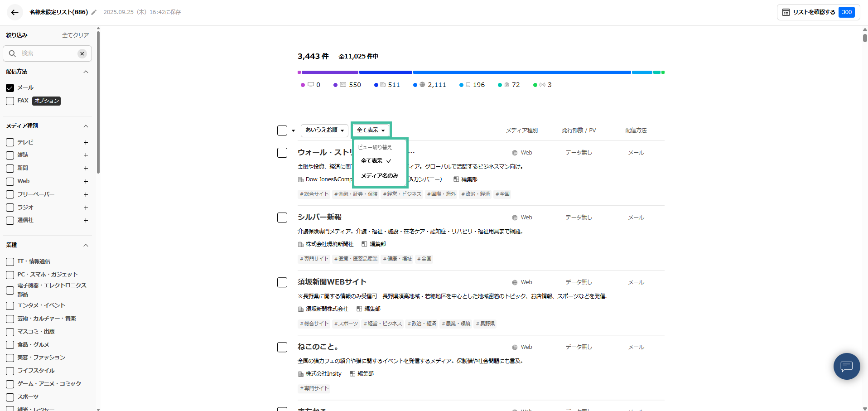The width and height of the screenshot is (868, 411).
Task: Click the Web globe icon showing 2,111
Action: pos(421,85)
